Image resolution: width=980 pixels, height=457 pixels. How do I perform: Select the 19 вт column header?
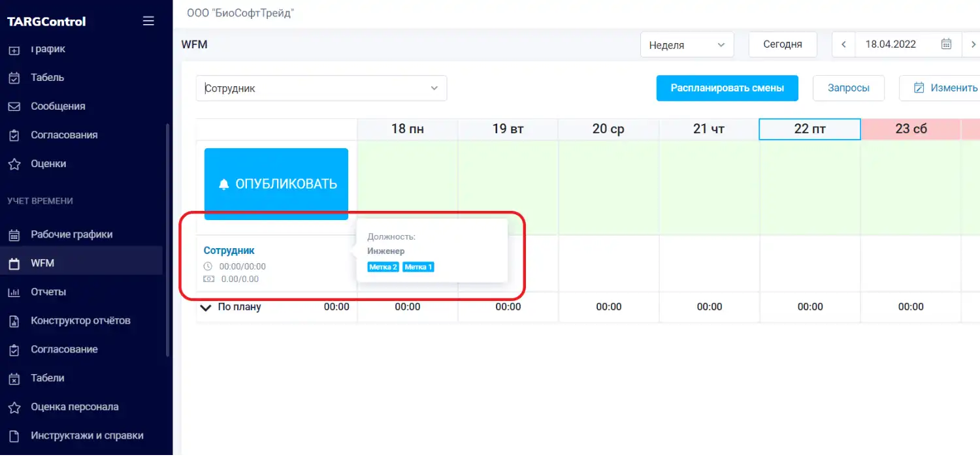[508, 129]
